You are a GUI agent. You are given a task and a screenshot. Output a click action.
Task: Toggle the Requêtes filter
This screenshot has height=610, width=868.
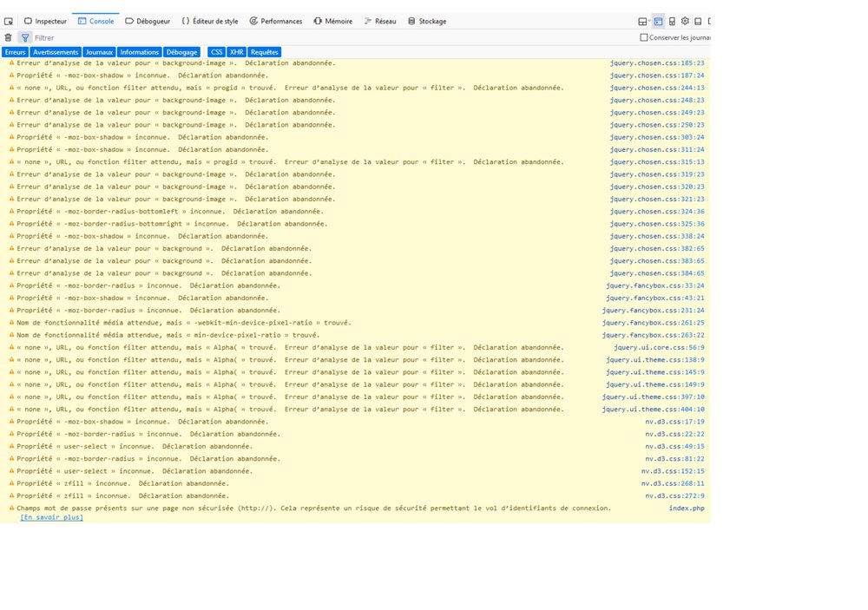264,52
